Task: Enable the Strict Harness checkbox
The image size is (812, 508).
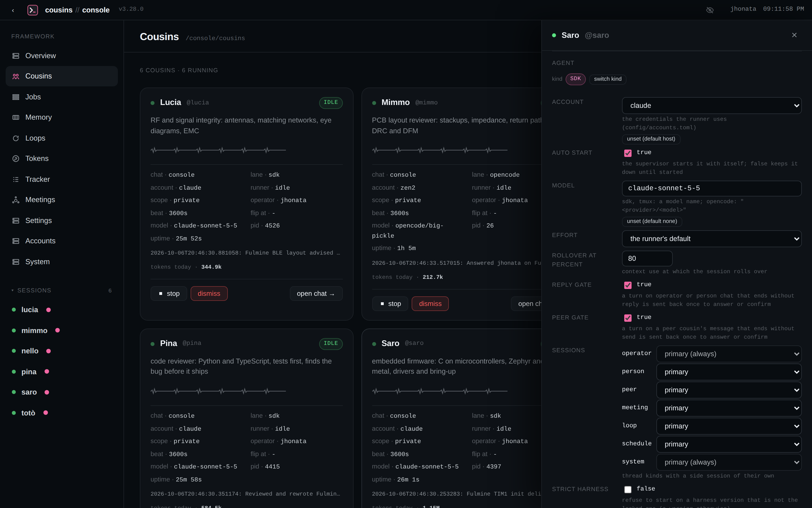Action: click(628, 490)
